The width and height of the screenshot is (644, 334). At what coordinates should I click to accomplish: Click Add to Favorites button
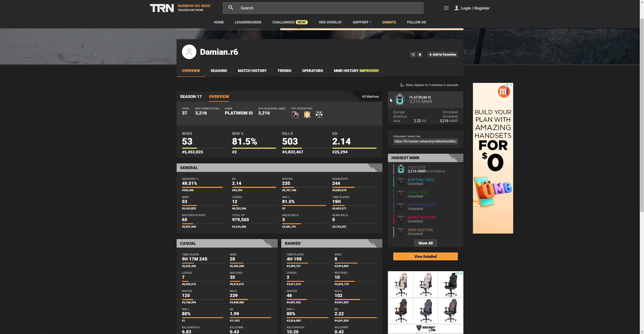point(442,54)
